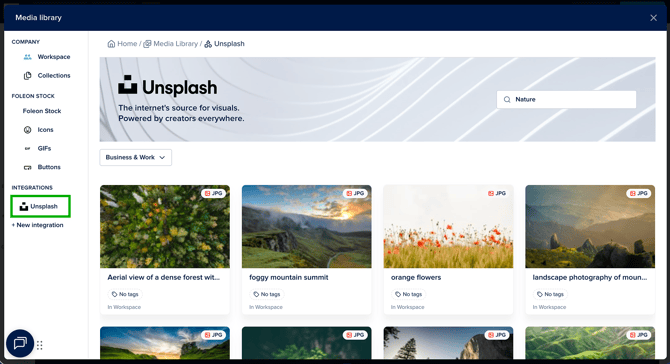This screenshot has width=670, height=364.
Task: Open the Workspace section
Action: [47, 57]
